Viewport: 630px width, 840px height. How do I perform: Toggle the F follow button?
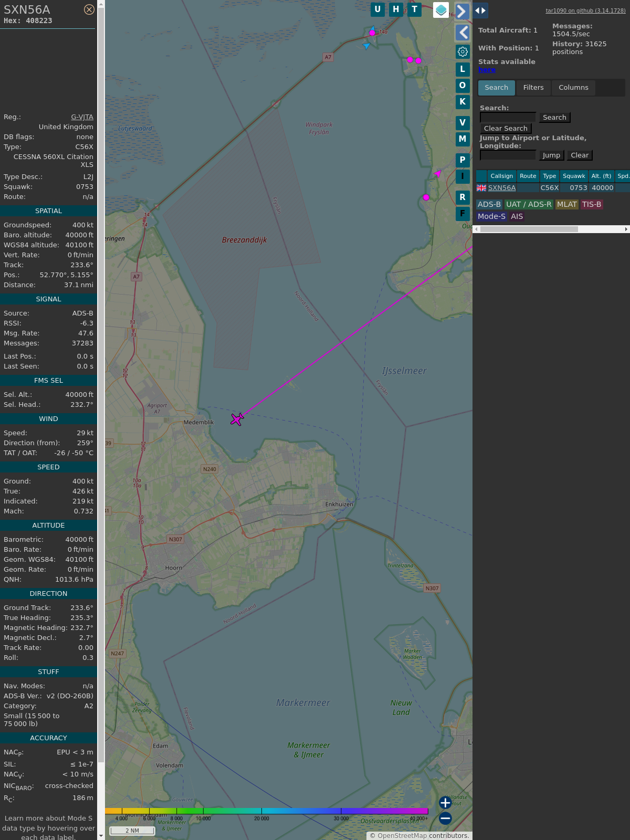tap(463, 214)
